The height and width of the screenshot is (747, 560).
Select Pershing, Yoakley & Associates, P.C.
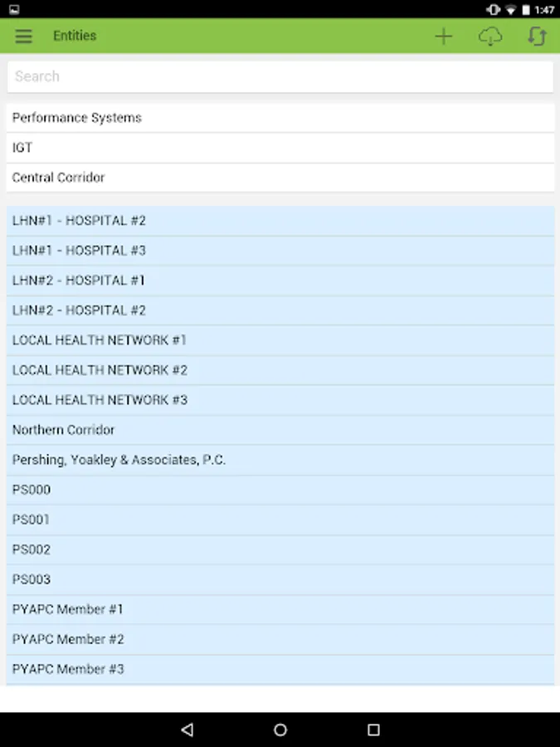pyautogui.click(x=280, y=460)
